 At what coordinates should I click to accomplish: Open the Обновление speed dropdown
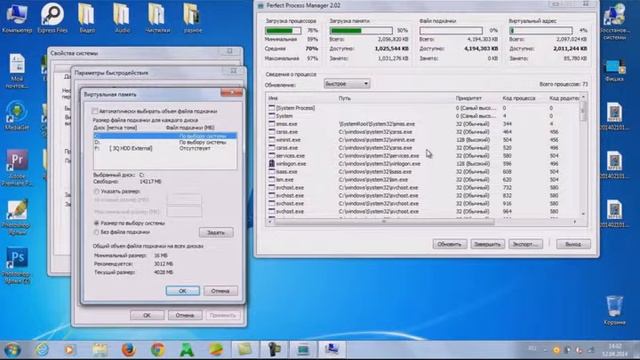(347, 84)
